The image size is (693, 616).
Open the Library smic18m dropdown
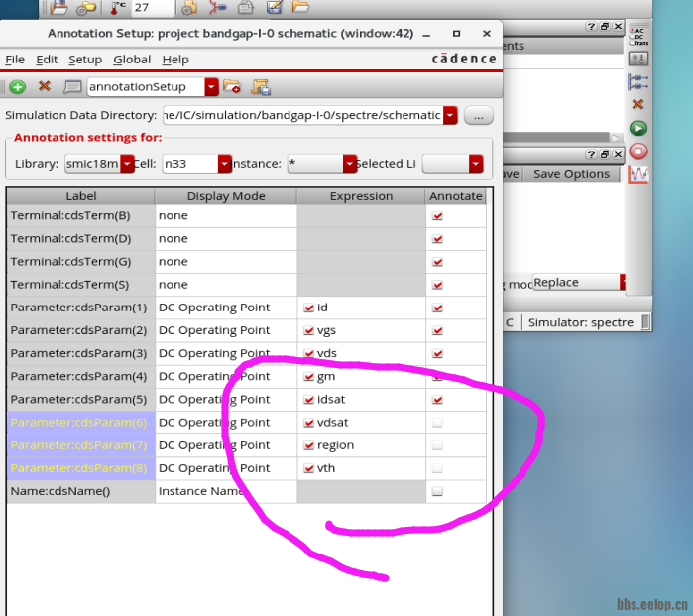(x=127, y=164)
